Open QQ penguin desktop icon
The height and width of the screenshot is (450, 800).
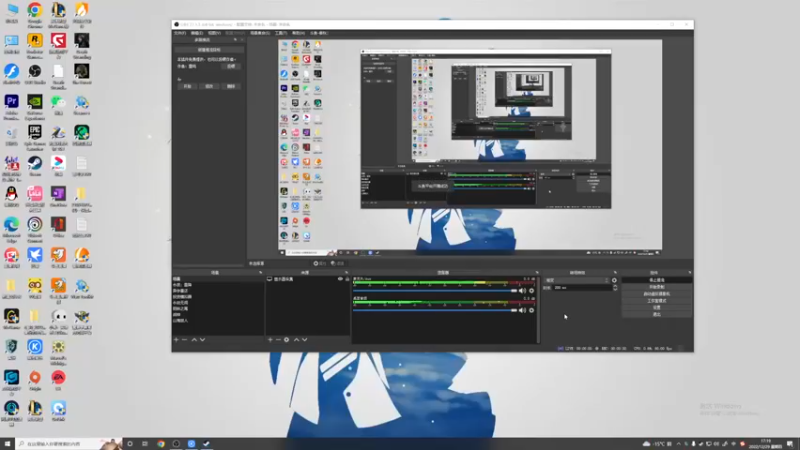tap(11, 197)
